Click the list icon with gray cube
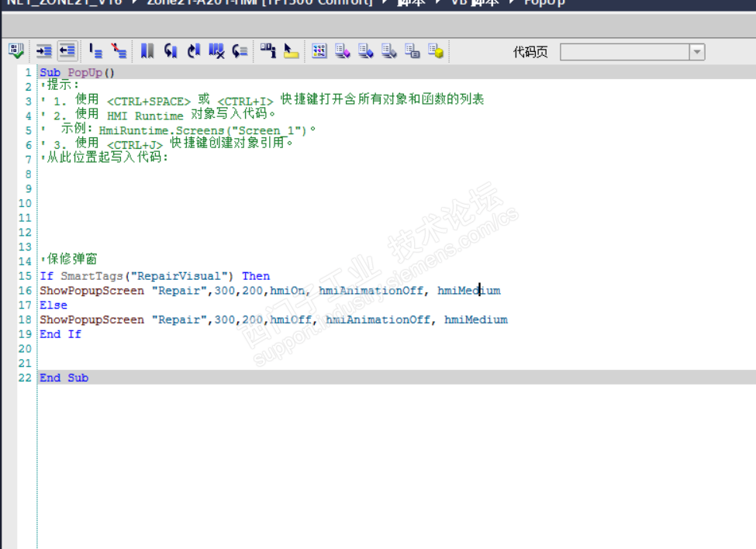The height and width of the screenshot is (549, 756). [x=388, y=50]
